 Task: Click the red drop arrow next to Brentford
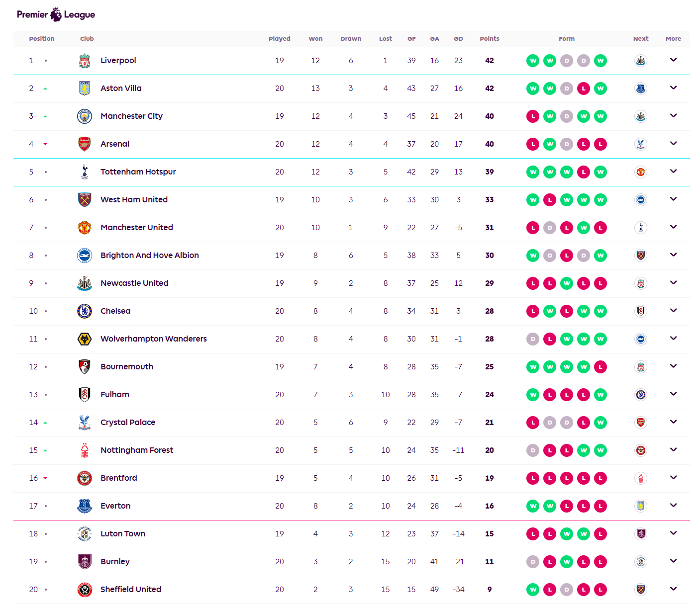point(45,478)
